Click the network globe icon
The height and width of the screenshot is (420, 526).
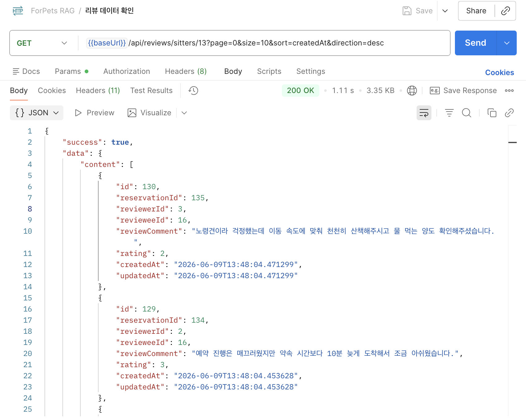412,91
